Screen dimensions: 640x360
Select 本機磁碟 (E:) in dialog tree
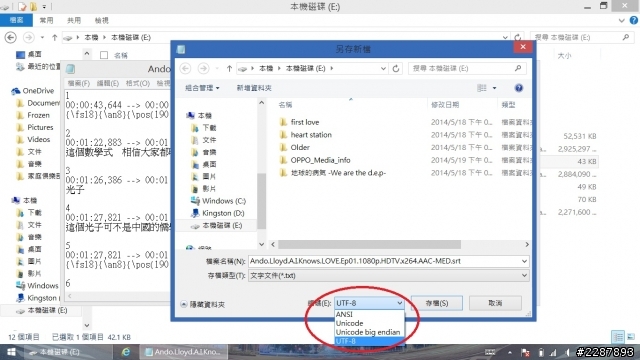(217, 225)
